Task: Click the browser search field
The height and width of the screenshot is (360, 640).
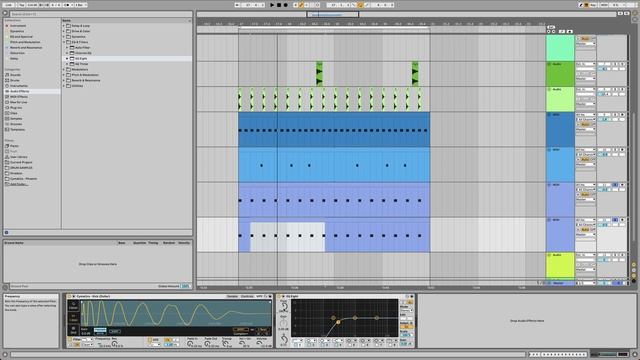Action: 100,14
